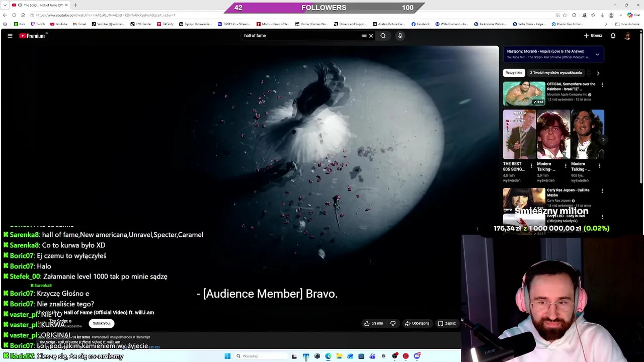Share the video via Udostępnij
The image size is (644, 362).
[x=417, y=323]
